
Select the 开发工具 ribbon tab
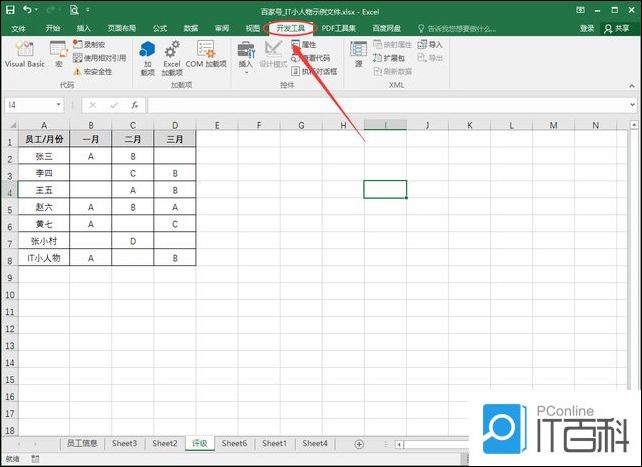(x=291, y=28)
